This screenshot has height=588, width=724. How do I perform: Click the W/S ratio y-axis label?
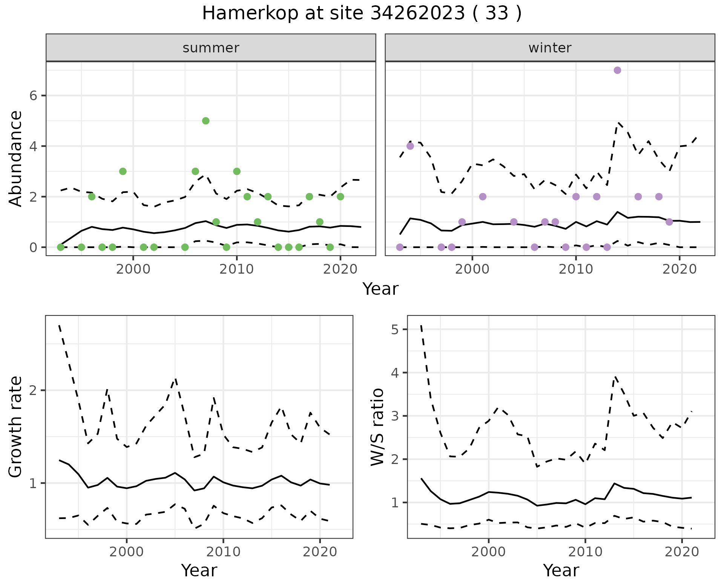pos(377,427)
